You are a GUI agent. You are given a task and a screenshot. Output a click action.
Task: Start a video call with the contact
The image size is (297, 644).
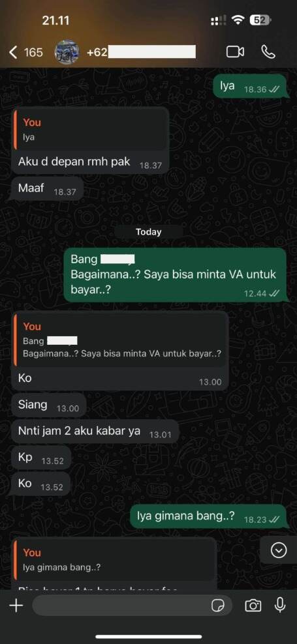(x=235, y=51)
